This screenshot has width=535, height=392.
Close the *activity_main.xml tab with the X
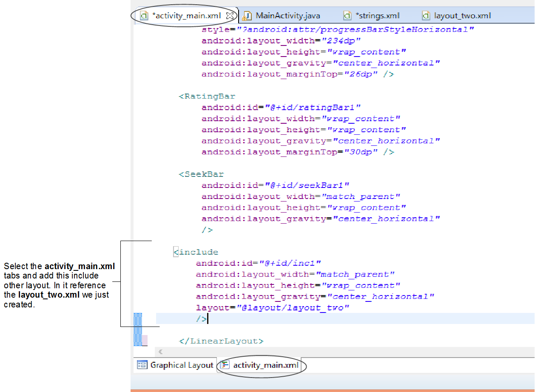pyautogui.click(x=230, y=16)
